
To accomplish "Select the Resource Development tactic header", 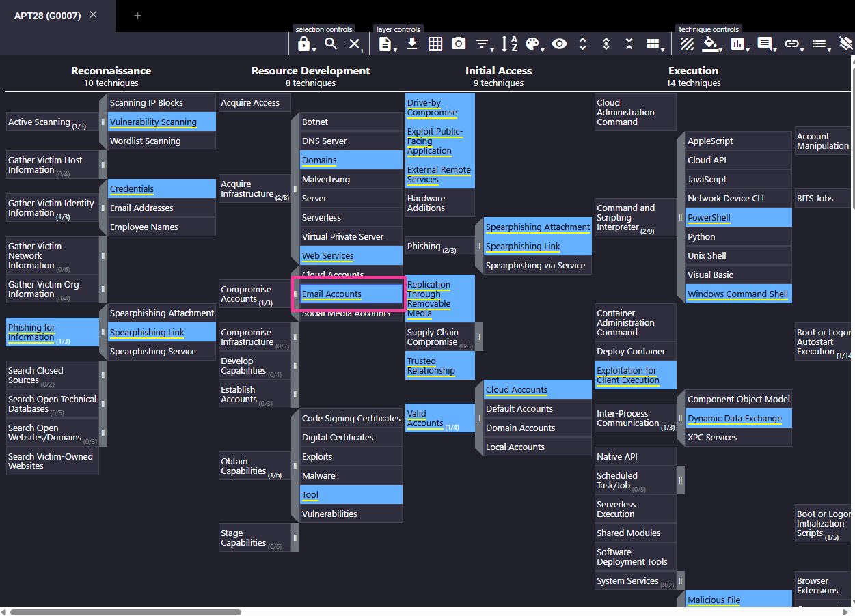I will coord(311,71).
